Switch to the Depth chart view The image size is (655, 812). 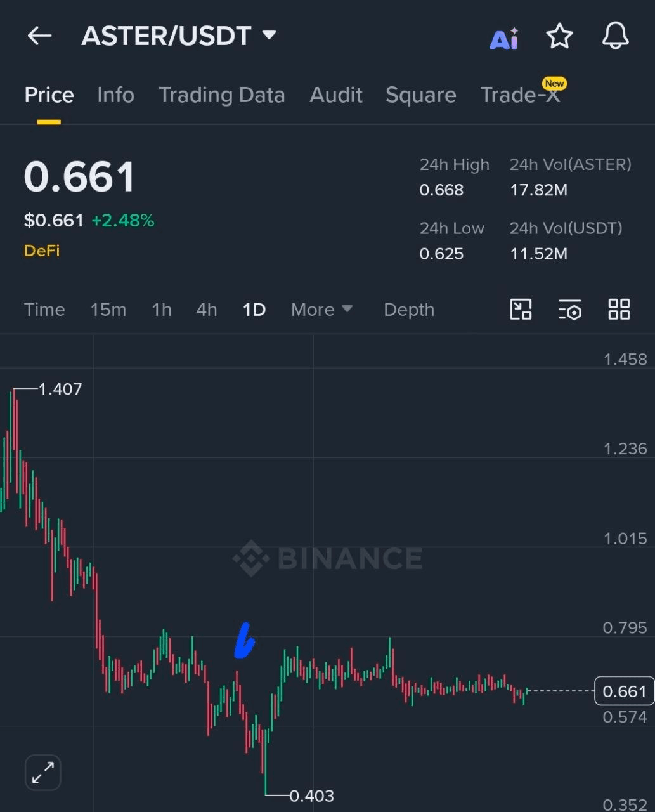[408, 310]
